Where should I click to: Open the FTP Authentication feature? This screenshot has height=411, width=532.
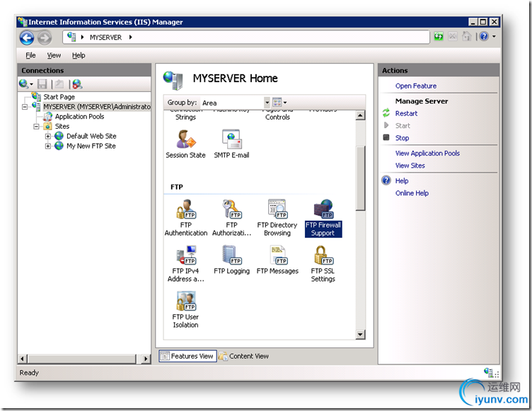[185, 218]
